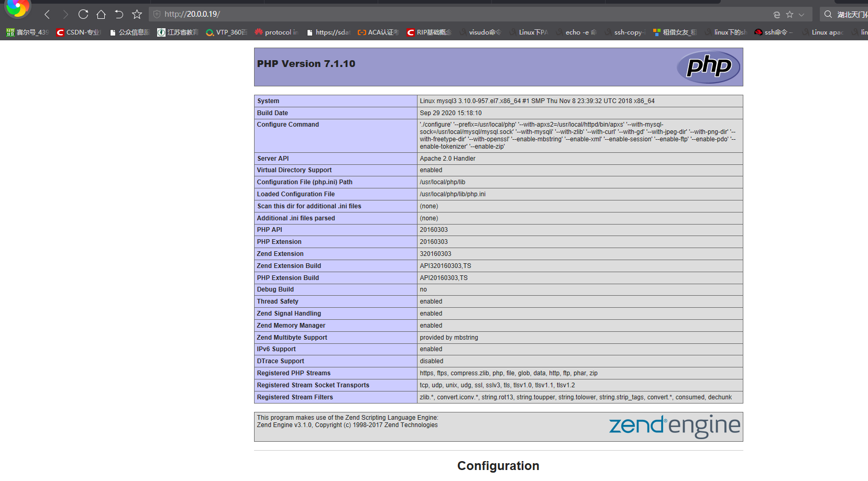Click the Apache 2.0 Handler value
Screen dimensions: 868x481
point(447,159)
